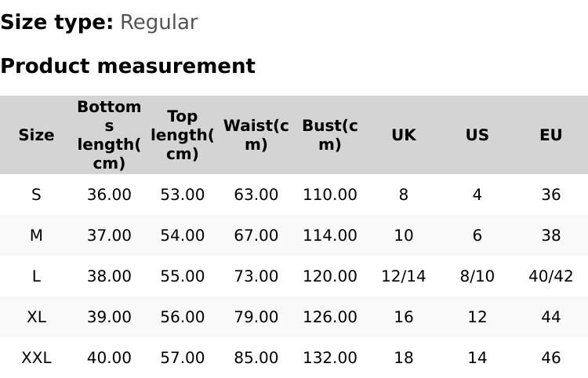Select the XL size row label
588x378 pixels.
(x=36, y=317)
